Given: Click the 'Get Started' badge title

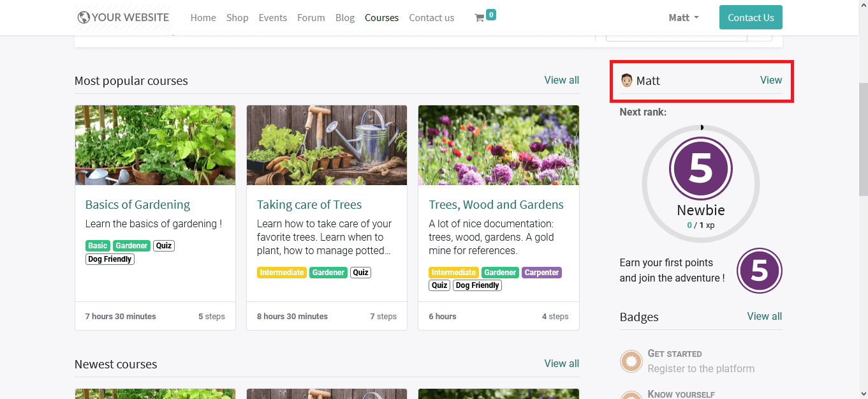Looking at the screenshot, I should click(675, 353).
